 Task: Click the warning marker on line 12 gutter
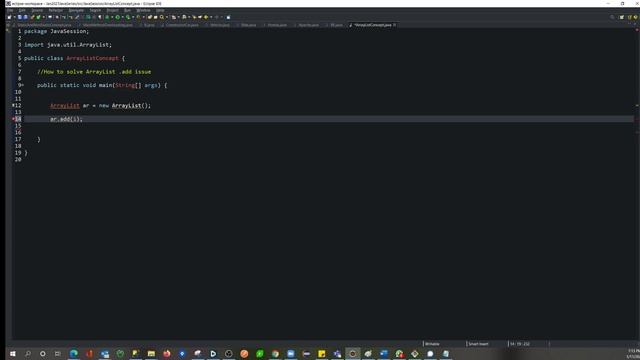coord(13,105)
